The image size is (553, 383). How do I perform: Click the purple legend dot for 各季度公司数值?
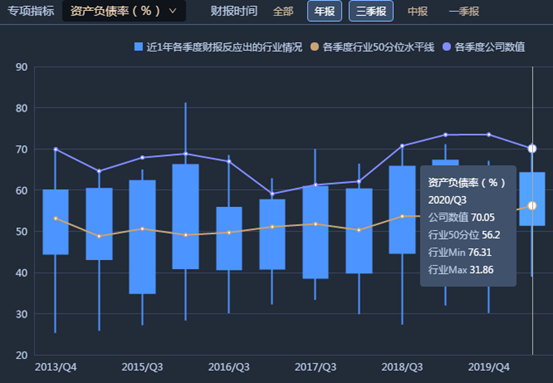click(x=446, y=47)
